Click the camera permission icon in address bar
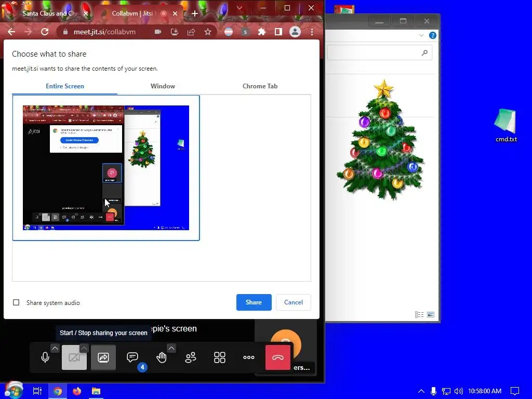This screenshot has width=532, height=399. (158, 32)
